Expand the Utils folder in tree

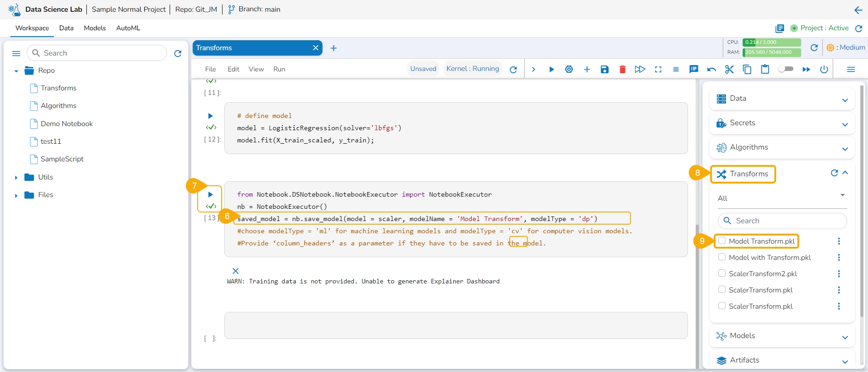(x=16, y=178)
